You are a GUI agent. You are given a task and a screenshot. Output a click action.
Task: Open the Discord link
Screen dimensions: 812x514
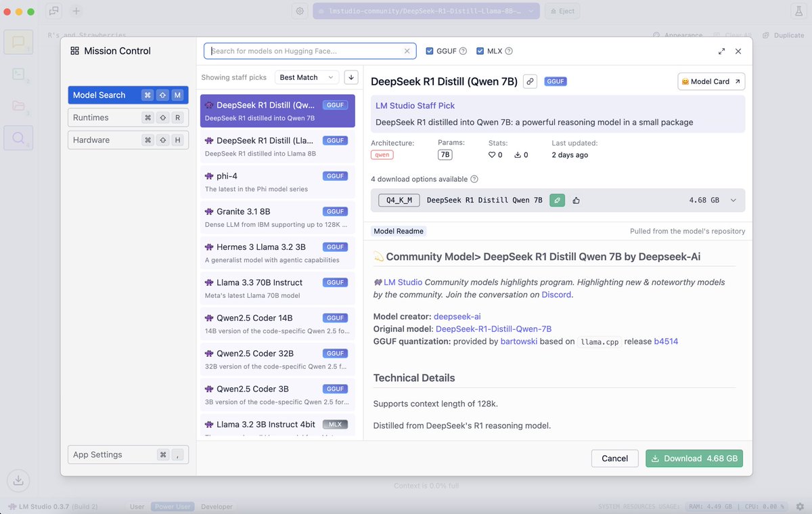pyautogui.click(x=556, y=295)
